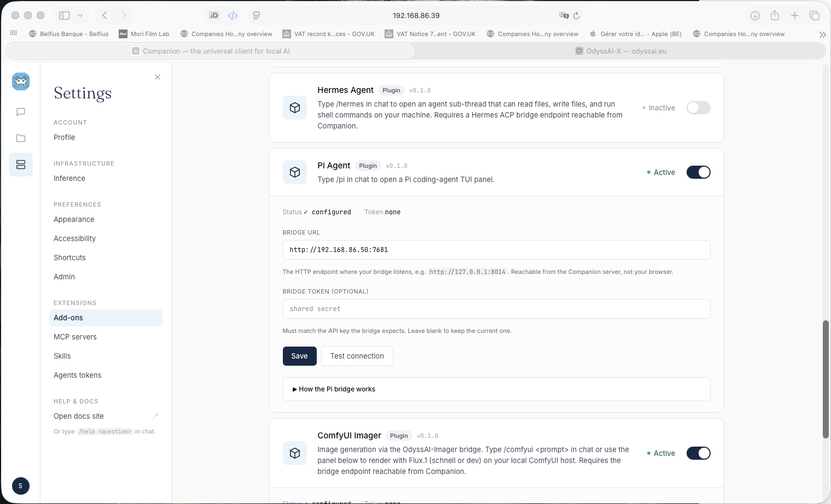Image resolution: width=831 pixels, height=504 pixels.
Task: Click the Hermes Agent plugin cube icon
Action: tap(295, 108)
